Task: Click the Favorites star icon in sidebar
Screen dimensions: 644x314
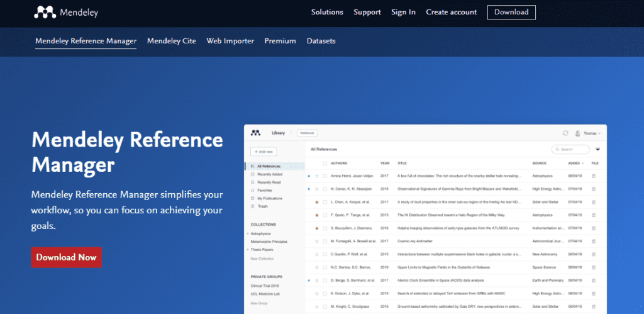Action: [x=253, y=190]
